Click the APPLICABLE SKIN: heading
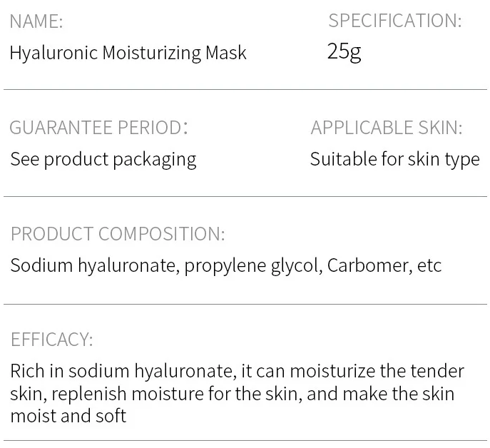The width and height of the screenshot is (490, 448). (x=386, y=128)
